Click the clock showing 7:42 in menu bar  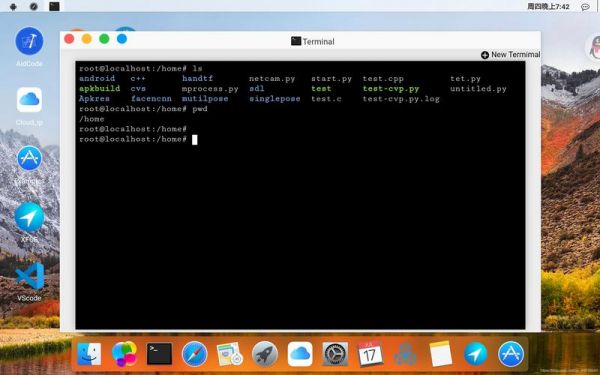(548, 7)
